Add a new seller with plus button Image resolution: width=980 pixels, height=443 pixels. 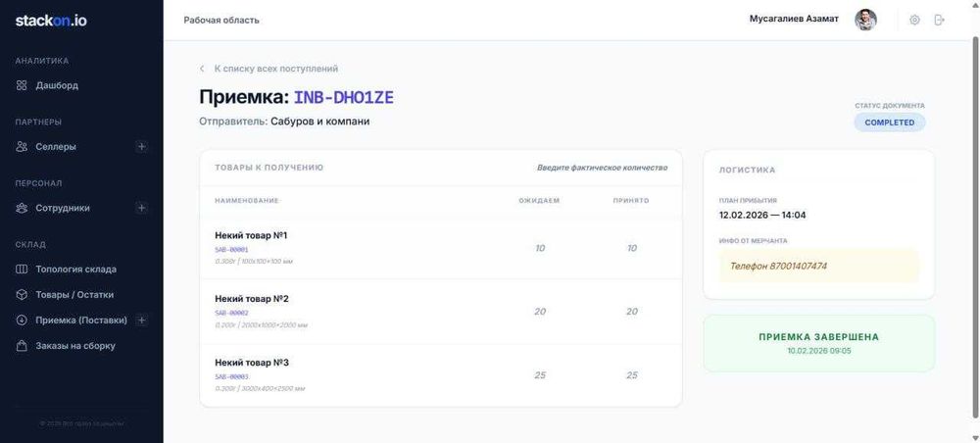[142, 147]
